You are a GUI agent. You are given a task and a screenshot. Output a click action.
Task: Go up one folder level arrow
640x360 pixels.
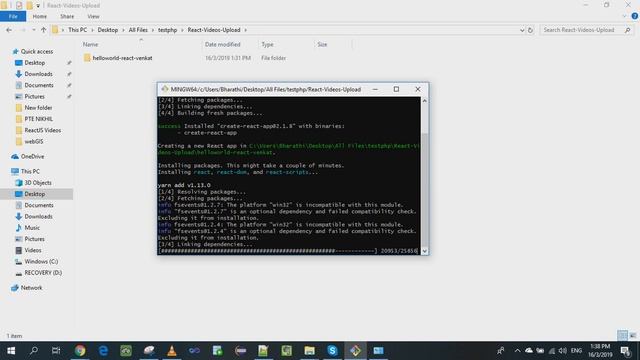click(x=43, y=30)
